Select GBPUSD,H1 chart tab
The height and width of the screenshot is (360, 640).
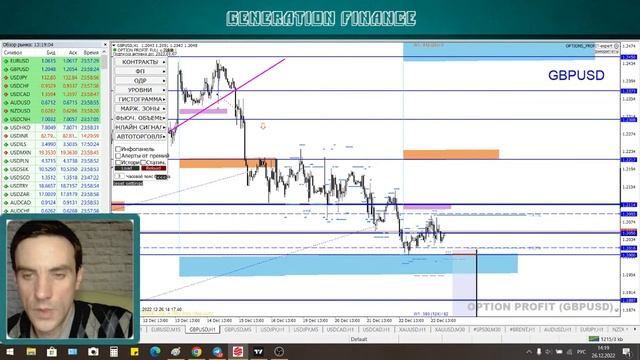point(202,329)
